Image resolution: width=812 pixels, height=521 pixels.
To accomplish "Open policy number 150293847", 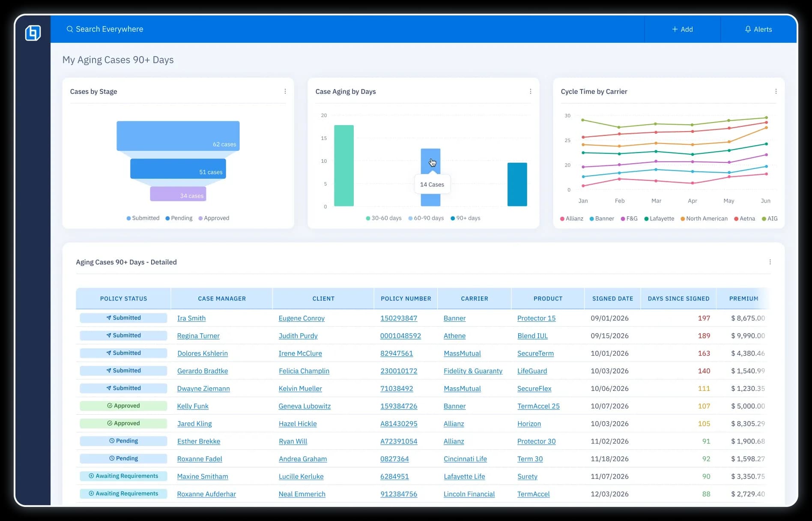I will click(398, 318).
